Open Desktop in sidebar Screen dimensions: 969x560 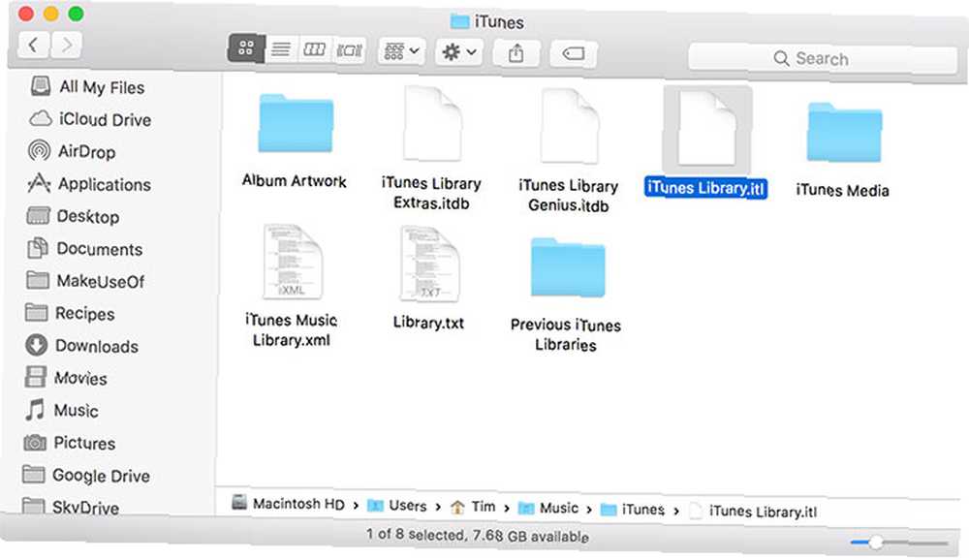click(x=73, y=216)
